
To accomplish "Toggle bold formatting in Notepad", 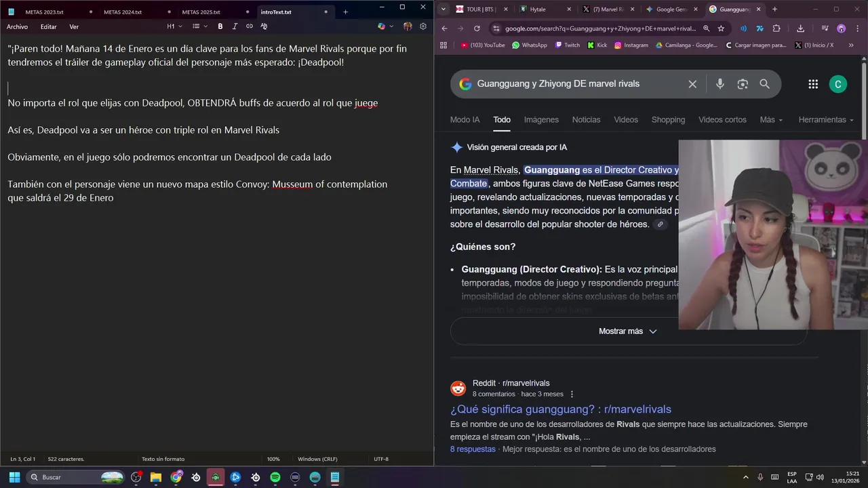I will (x=220, y=26).
